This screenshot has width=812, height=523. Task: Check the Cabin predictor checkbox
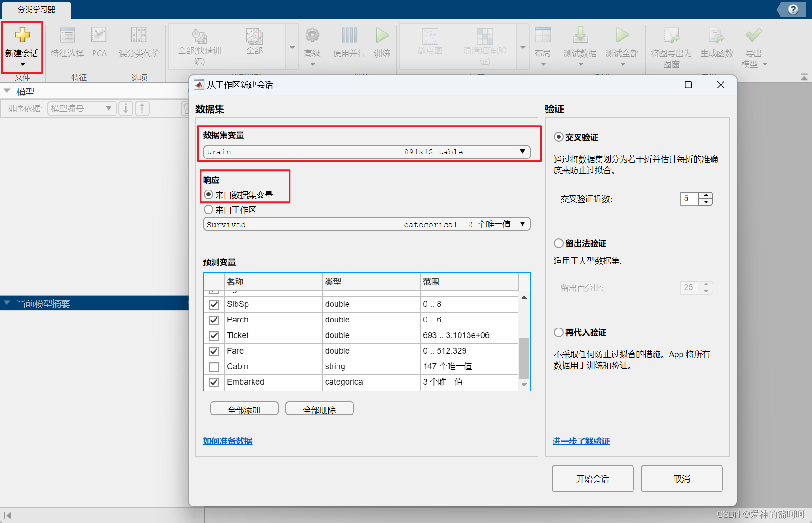coord(214,366)
